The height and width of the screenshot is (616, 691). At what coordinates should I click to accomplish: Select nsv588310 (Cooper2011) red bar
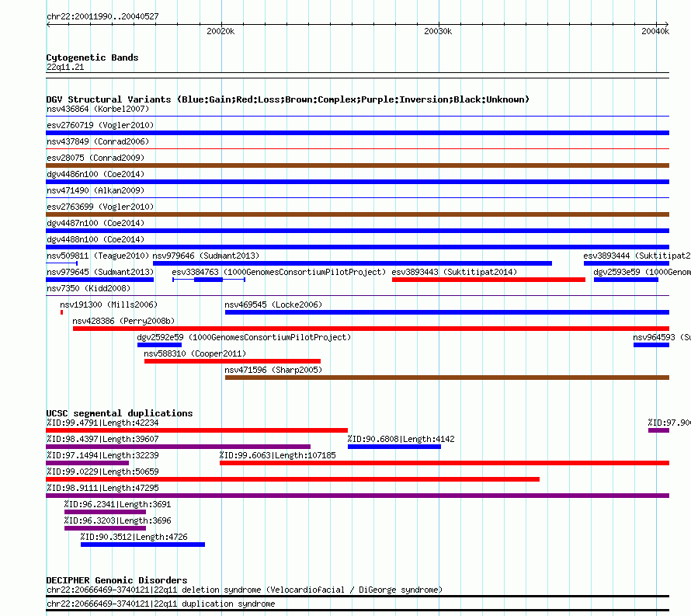[232, 361]
